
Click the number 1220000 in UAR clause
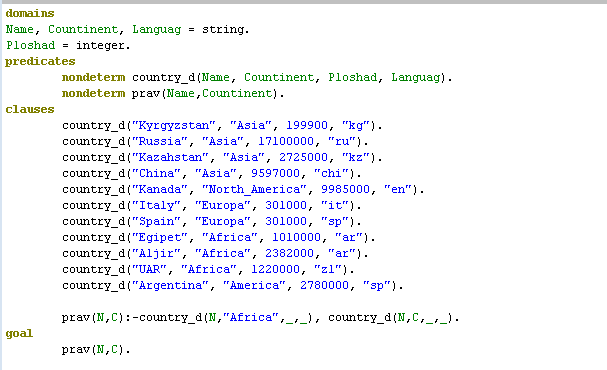tap(276, 269)
